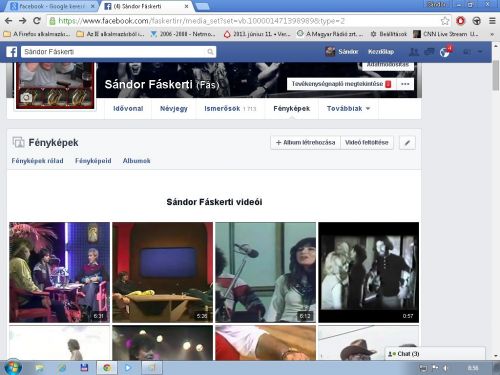500x375 pixels.
Task: Click the Album létrehozása button
Action: pos(305,143)
